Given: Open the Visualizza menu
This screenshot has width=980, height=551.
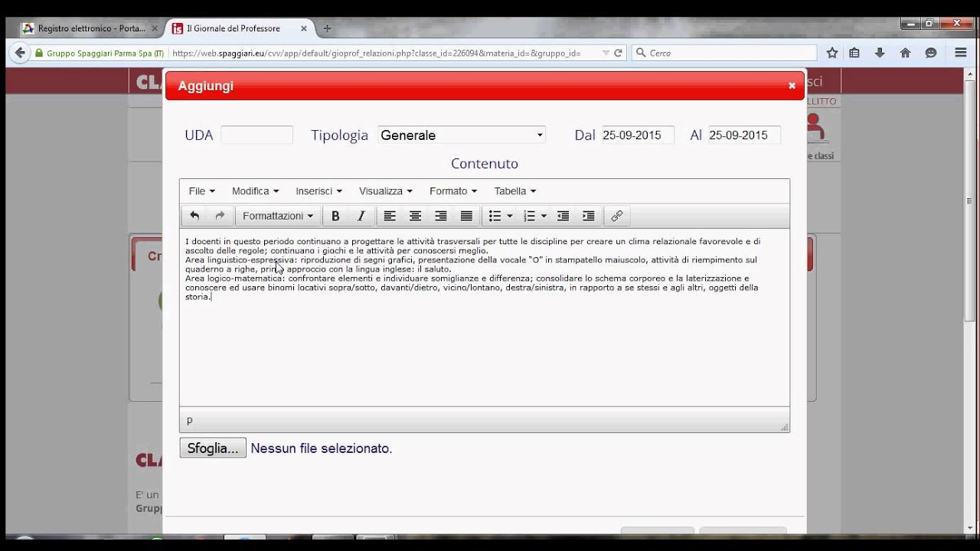Looking at the screenshot, I should (385, 191).
